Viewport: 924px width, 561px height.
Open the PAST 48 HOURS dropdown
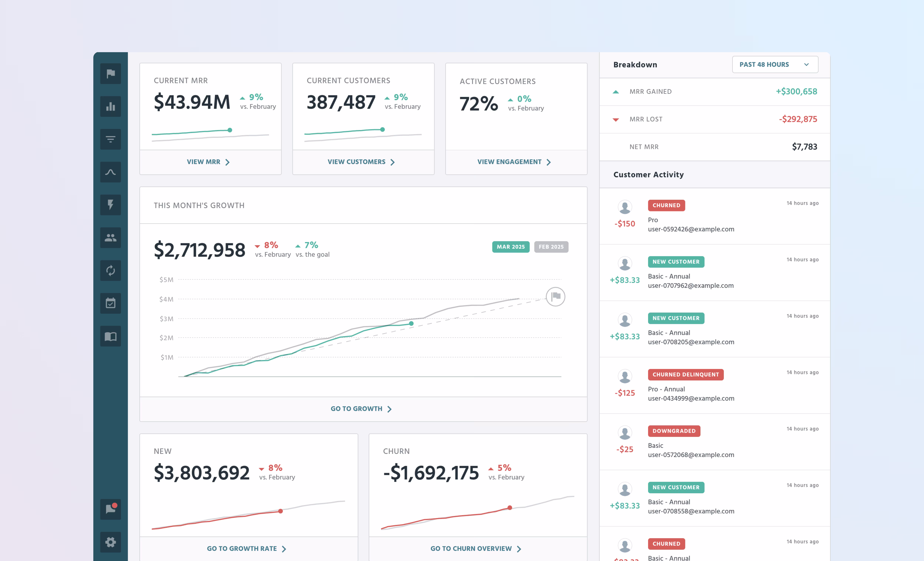tap(775, 64)
